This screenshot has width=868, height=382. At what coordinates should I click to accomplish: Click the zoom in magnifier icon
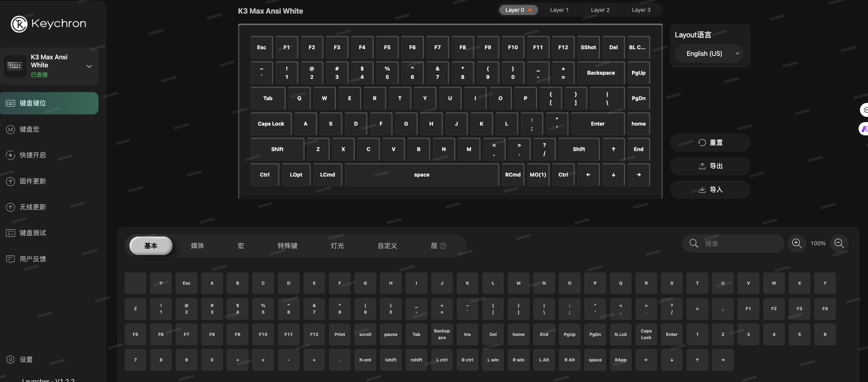point(796,243)
